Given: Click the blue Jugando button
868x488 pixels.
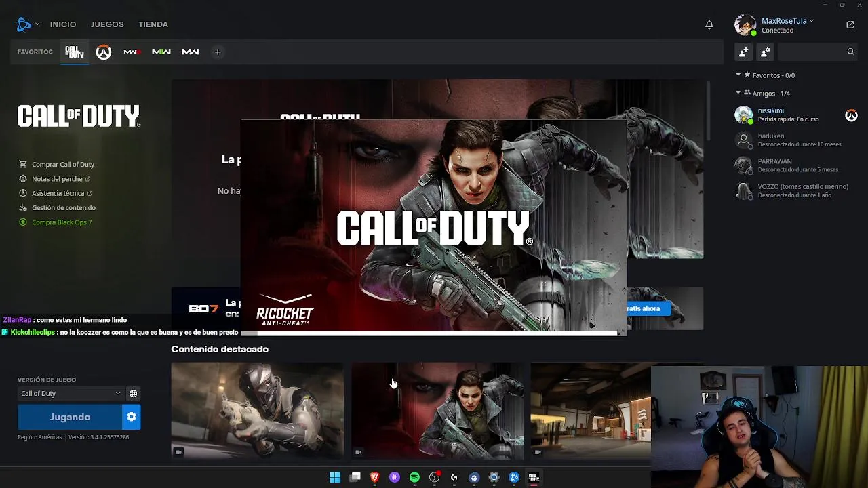Looking at the screenshot, I should click(70, 417).
